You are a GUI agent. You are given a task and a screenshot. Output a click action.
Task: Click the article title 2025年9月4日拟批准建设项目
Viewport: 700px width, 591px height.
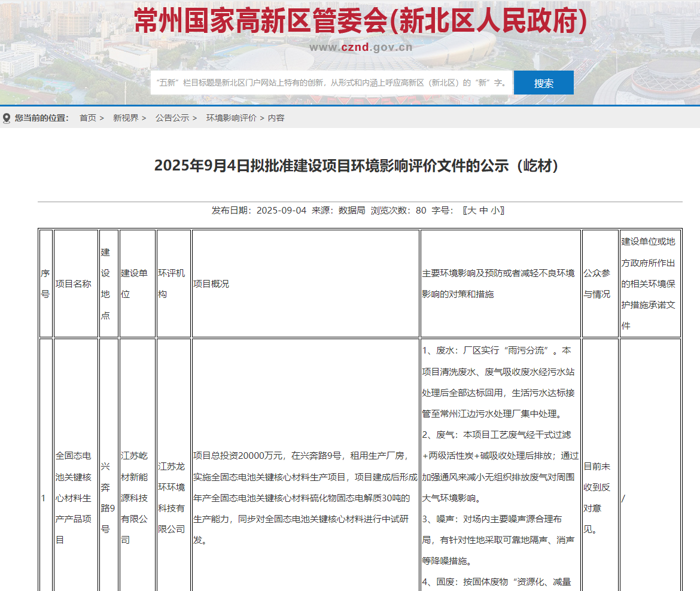(356, 166)
